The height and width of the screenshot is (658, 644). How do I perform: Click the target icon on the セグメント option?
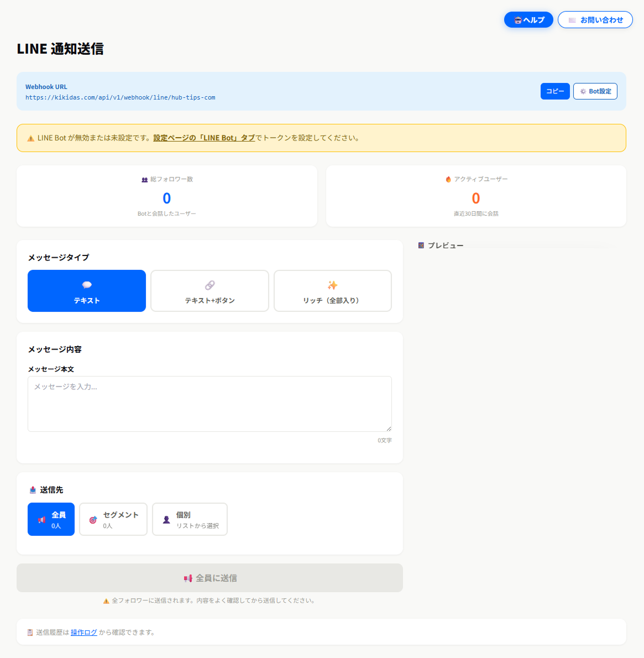tap(92, 519)
